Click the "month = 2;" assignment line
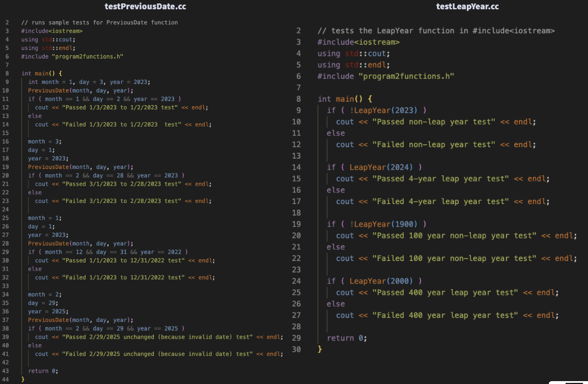 45,295
